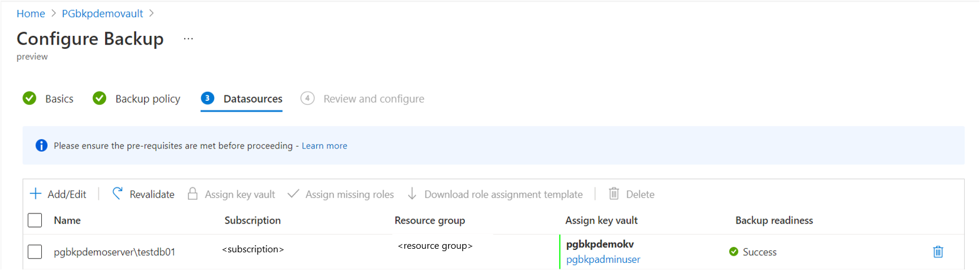Viewport: 980px width, 270px height.
Task: Open the ellipsis menu beside Configure Backup
Action: pos(188,39)
